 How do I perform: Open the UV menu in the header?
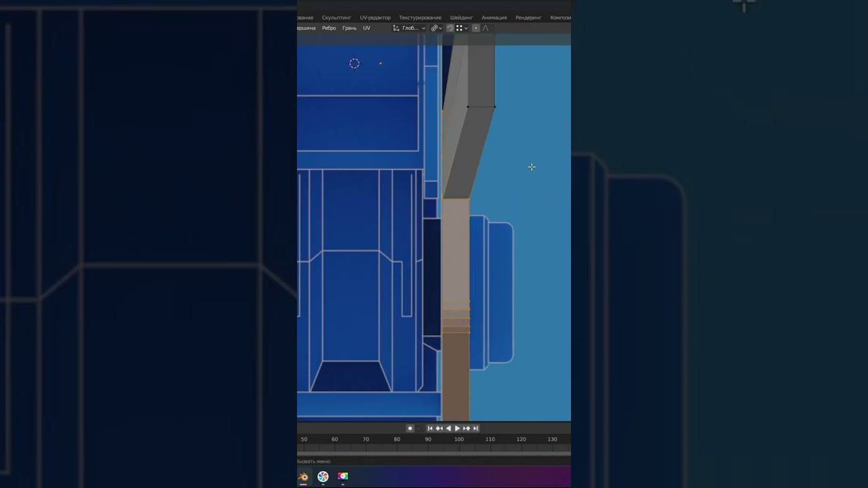[x=367, y=28]
